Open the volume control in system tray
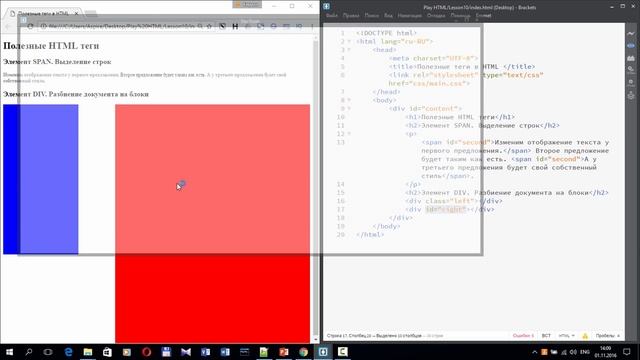Screen dimensions: 640x360 (573, 352)
